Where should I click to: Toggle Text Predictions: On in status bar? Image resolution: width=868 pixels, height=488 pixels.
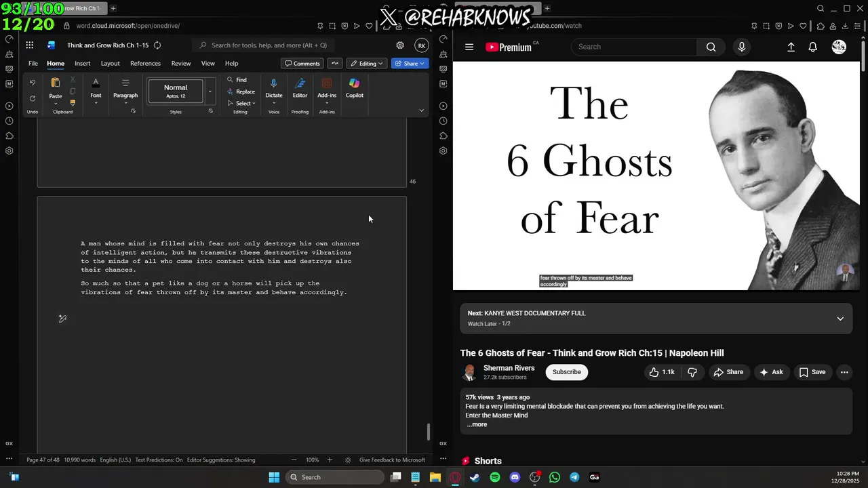click(159, 460)
